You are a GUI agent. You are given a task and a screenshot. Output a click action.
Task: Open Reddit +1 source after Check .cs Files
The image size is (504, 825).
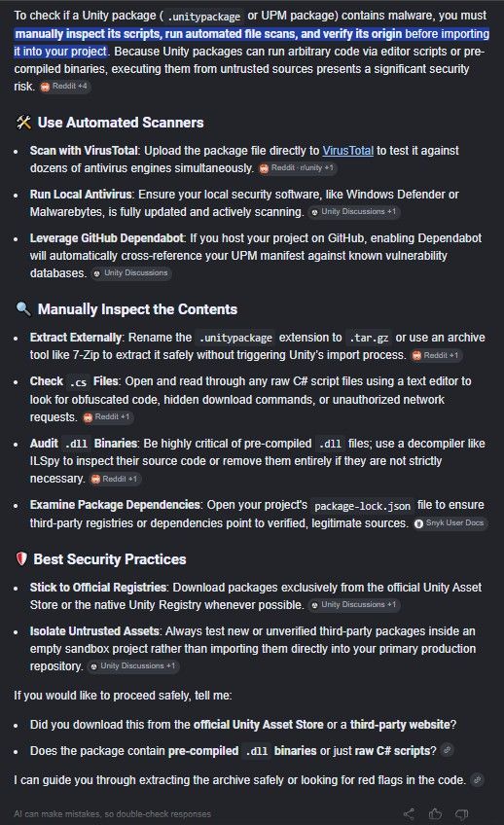(108, 416)
